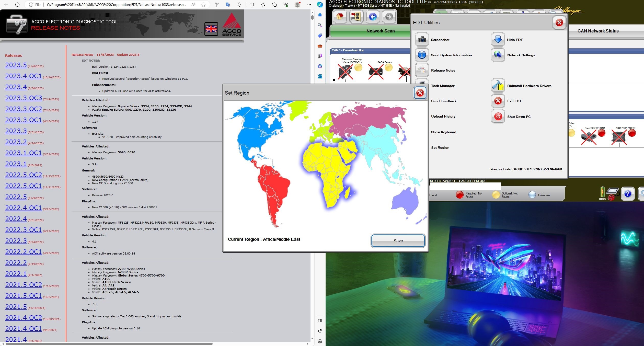Open Network Settings globe icon
The width and height of the screenshot is (644, 346).
pyautogui.click(x=498, y=55)
